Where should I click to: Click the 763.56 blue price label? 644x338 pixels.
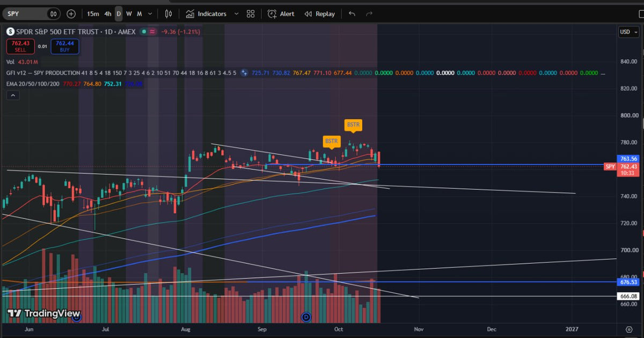628,159
